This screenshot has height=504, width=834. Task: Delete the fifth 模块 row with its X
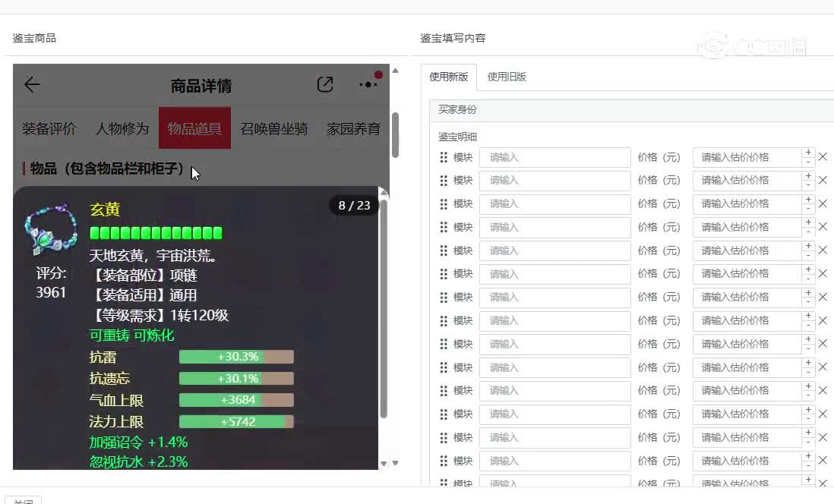pos(823,250)
